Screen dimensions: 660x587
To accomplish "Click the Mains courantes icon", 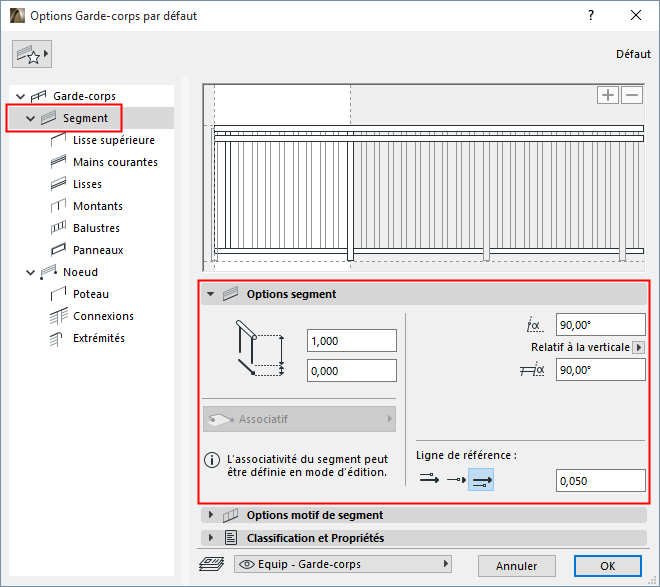I will pyautogui.click(x=58, y=162).
